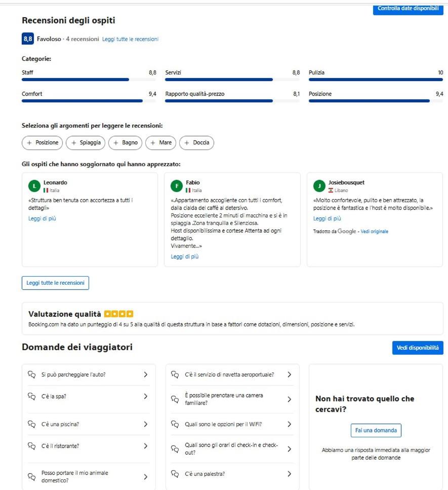This screenshot has height=490, width=448.
Task: Toggle the Posizione topic filter
Action: (x=42, y=143)
